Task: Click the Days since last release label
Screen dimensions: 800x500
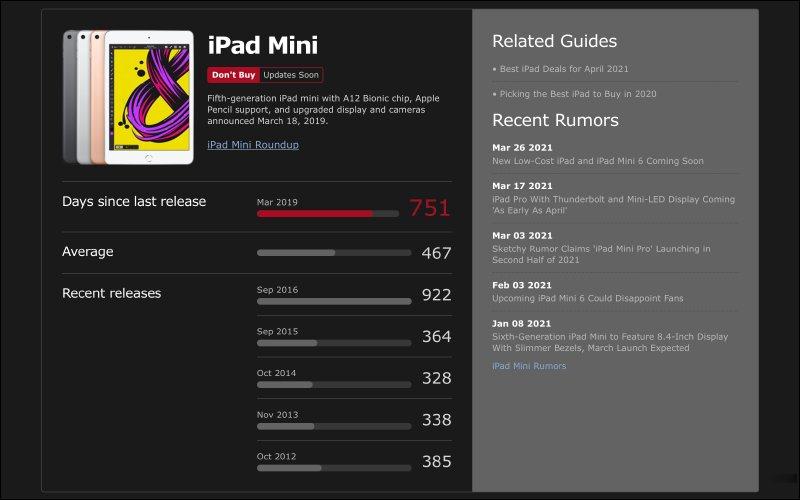Action: click(134, 202)
